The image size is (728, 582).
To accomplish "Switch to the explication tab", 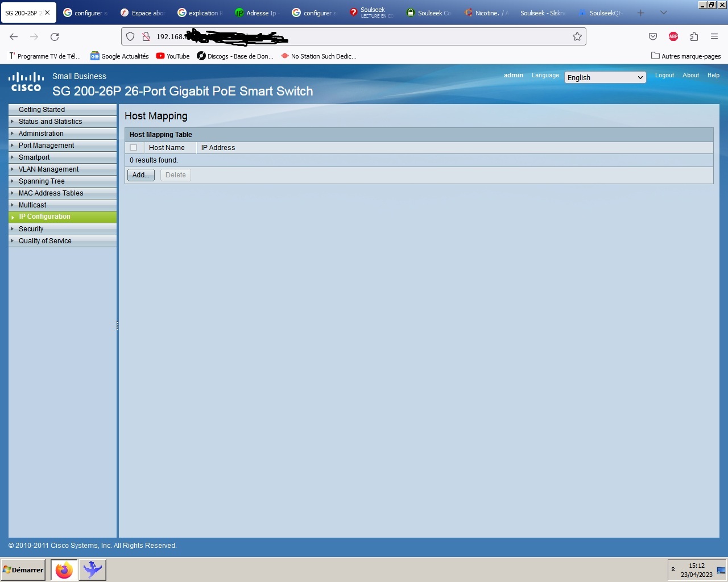I will (x=199, y=13).
